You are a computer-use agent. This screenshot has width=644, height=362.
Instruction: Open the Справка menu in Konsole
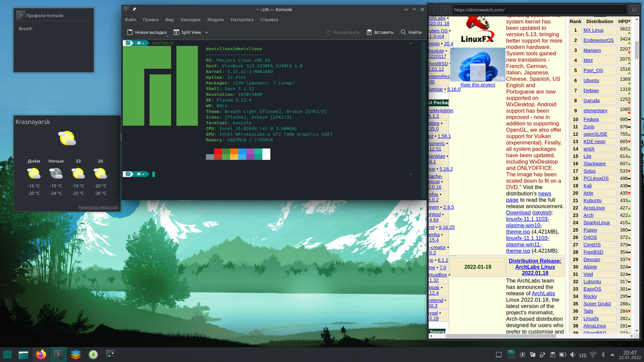pyautogui.click(x=269, y=19)
